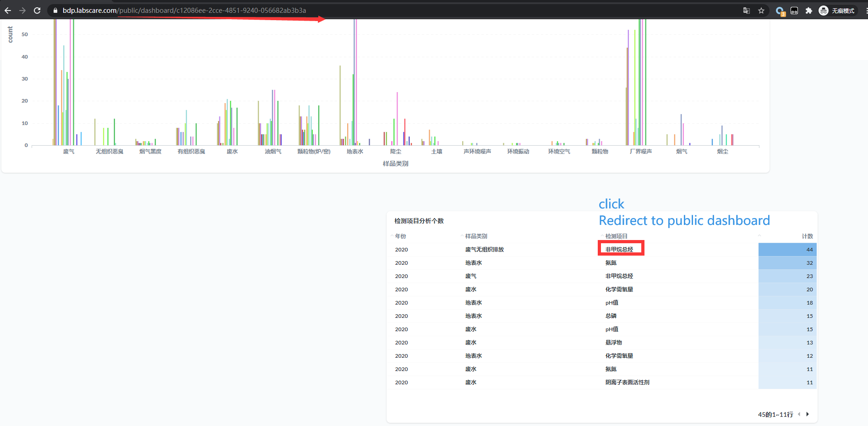Open the puzzle-piece extensions menu
Viewport: 868px width, 426px height.
click(x=809, y=10)
